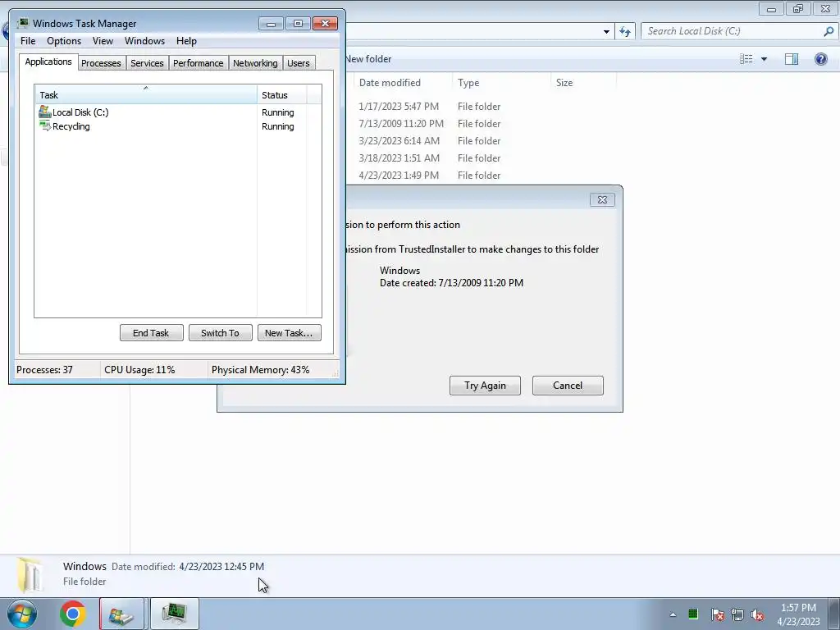Switch to the Users tab
The image size is (840, 630).
pos(299,63)
